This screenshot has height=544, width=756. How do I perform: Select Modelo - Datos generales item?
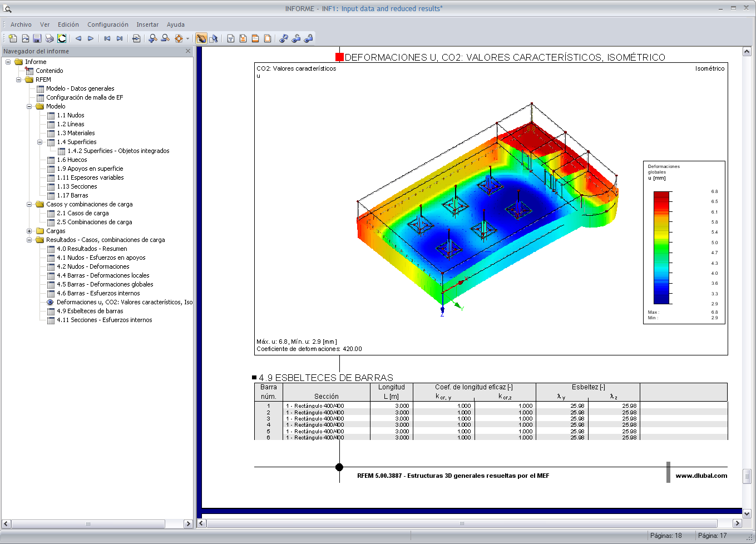click(x=80, y=88)
